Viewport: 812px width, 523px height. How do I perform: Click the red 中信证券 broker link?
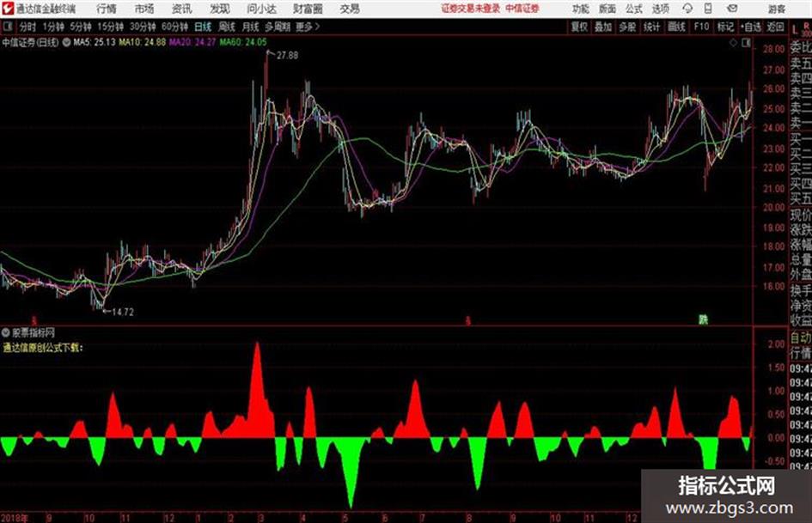pyautogui.click(x=522, y=9)
